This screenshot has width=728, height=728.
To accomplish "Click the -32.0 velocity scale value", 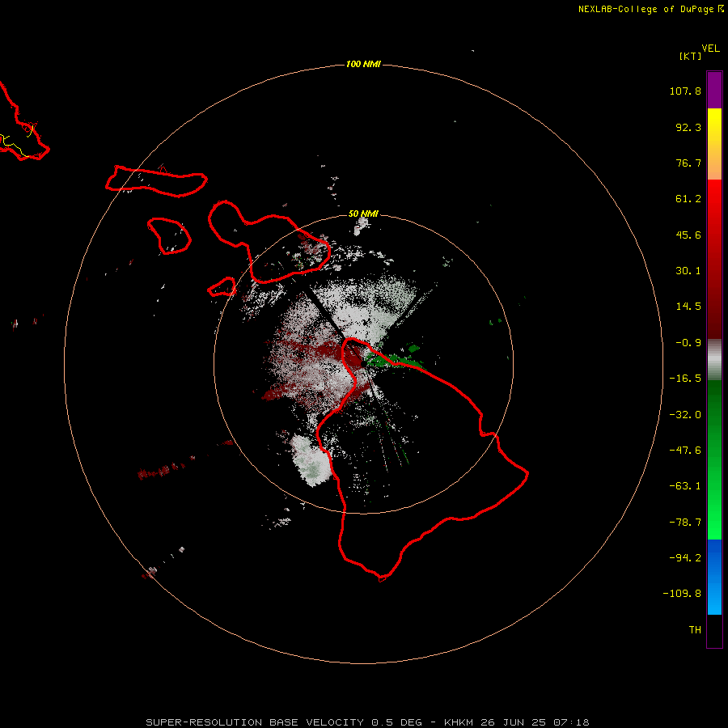I will pyautogui.click(x=685, y=415).
